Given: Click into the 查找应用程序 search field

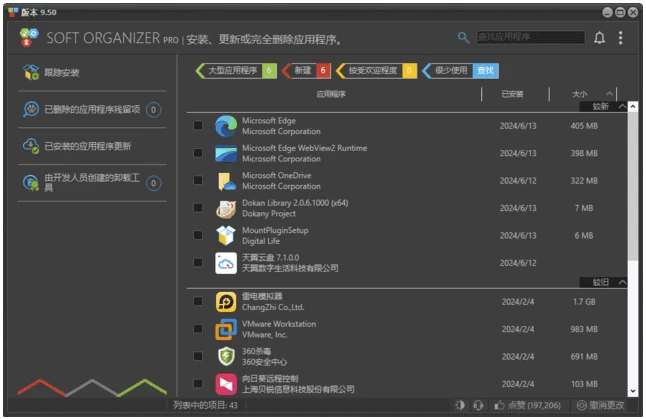Looking at the screenshot, I should pyautogui.click(x=530, y=38).
